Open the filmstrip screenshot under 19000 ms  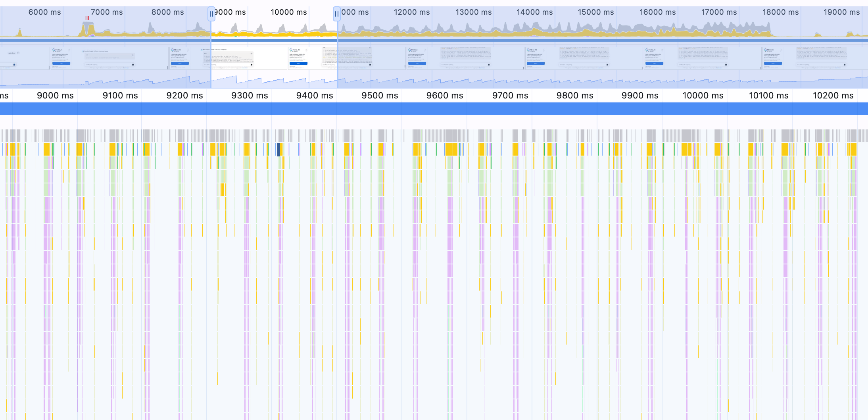(x=815, y=58)
